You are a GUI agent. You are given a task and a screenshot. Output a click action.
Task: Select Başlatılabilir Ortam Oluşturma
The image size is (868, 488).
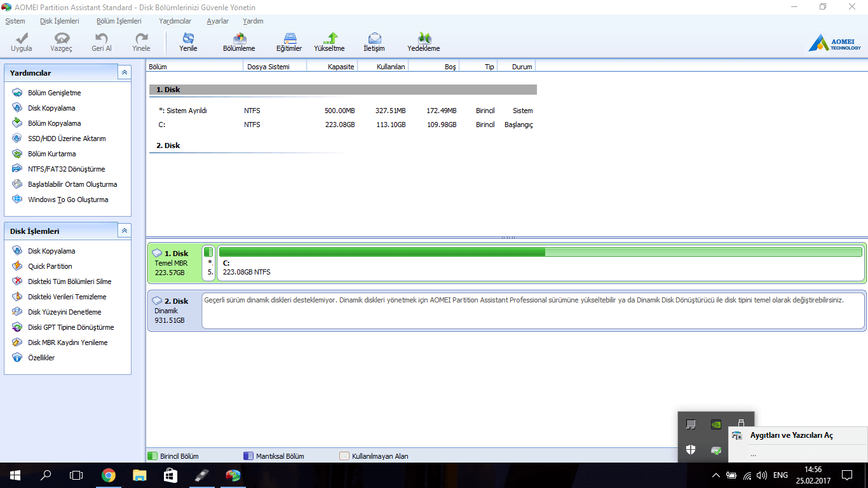pyautogui.click(x=72, y=184)
